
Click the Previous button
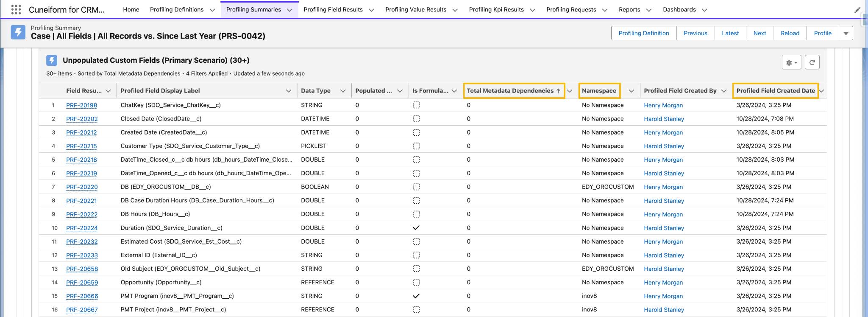point(696,33)
